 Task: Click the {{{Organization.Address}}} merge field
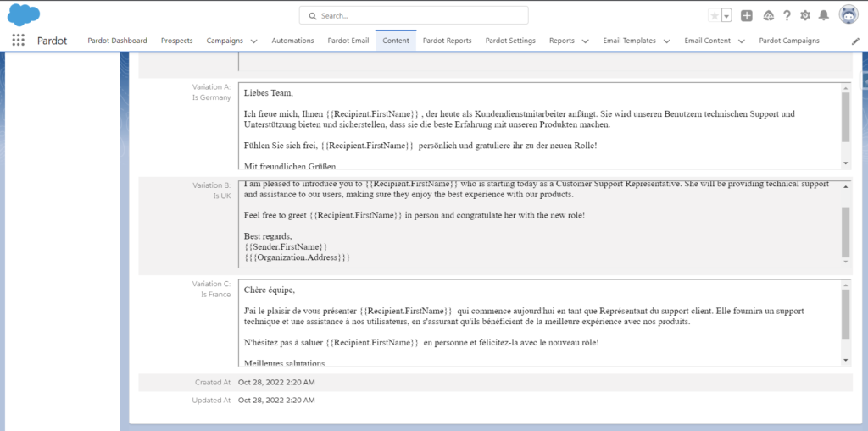pos(298,257)
